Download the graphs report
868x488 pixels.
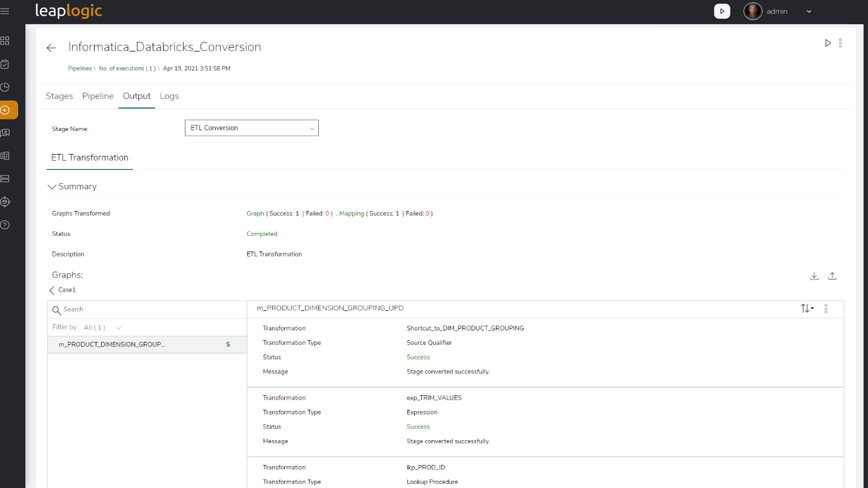[814, 276]
